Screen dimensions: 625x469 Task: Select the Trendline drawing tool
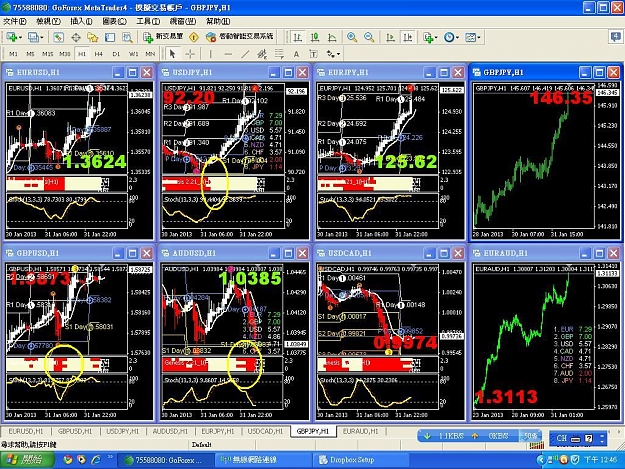(x=245, y=54)
